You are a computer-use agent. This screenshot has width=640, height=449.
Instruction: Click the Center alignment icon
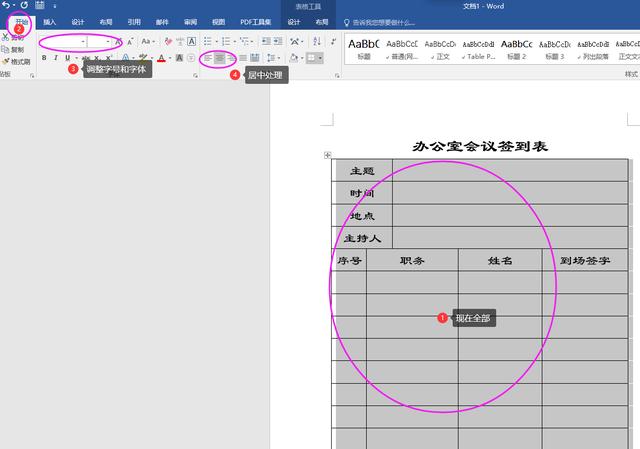click(220, 58)
